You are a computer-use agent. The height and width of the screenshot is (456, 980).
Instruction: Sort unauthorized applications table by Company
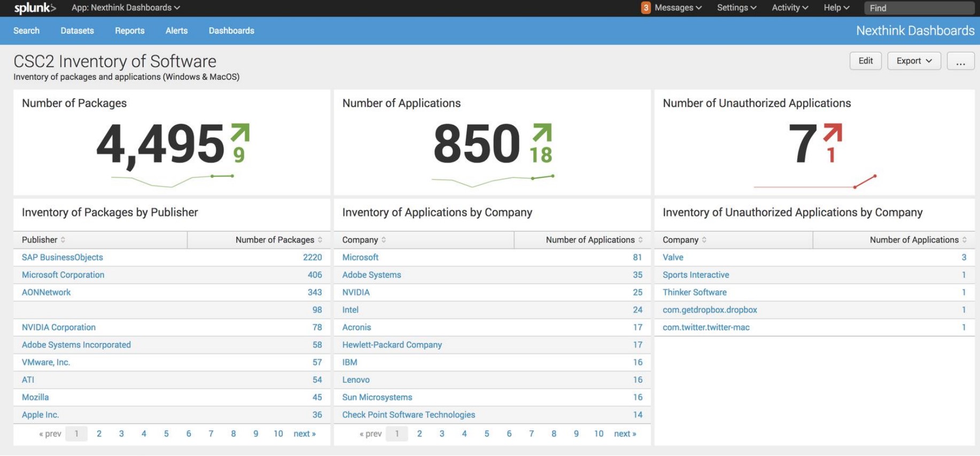pyautogui.click(x=704, y=240)
